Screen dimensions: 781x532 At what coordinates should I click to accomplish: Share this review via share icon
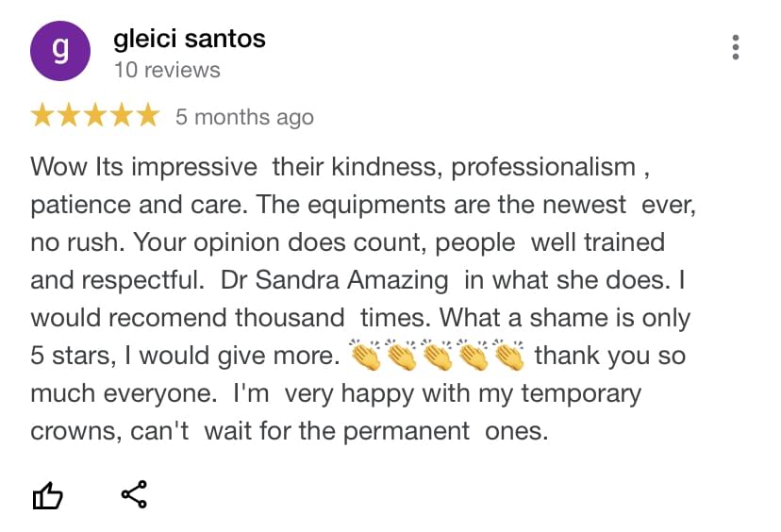pos(134,494)
